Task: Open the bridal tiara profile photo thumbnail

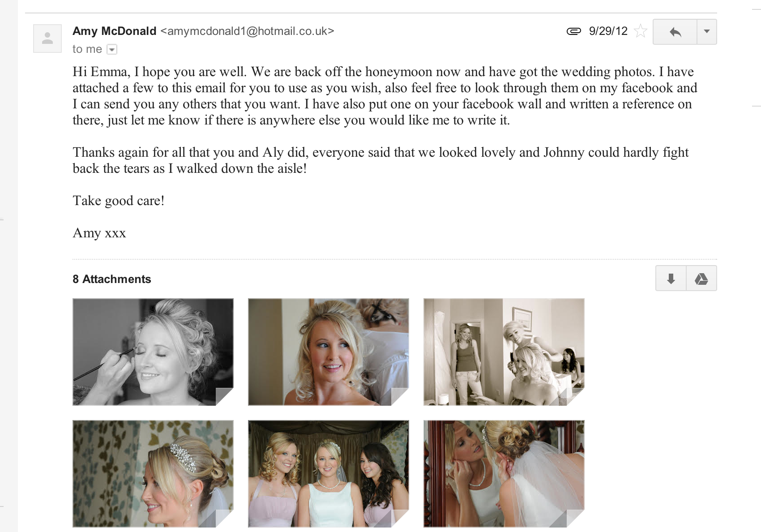Action: click(x=153, y=474)
